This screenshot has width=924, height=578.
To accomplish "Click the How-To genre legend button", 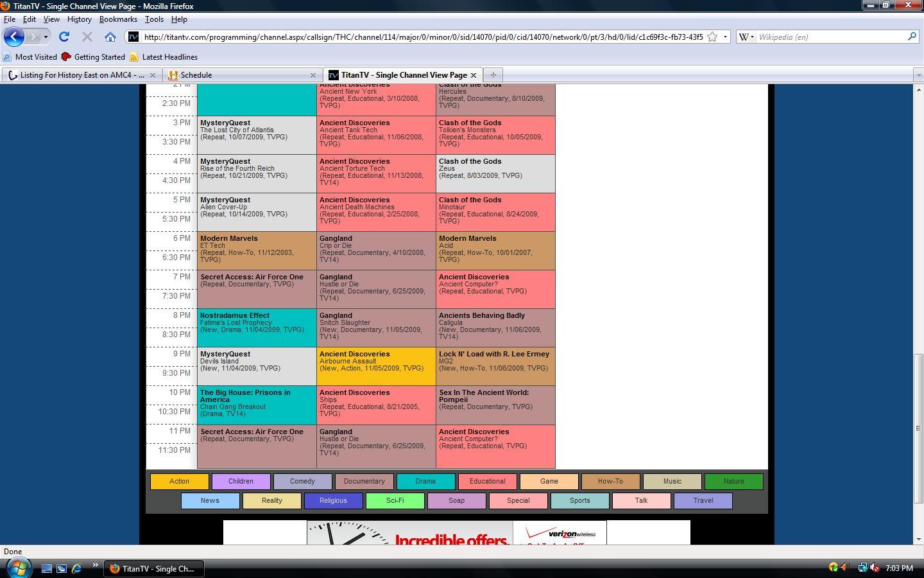I will (611, 481).
